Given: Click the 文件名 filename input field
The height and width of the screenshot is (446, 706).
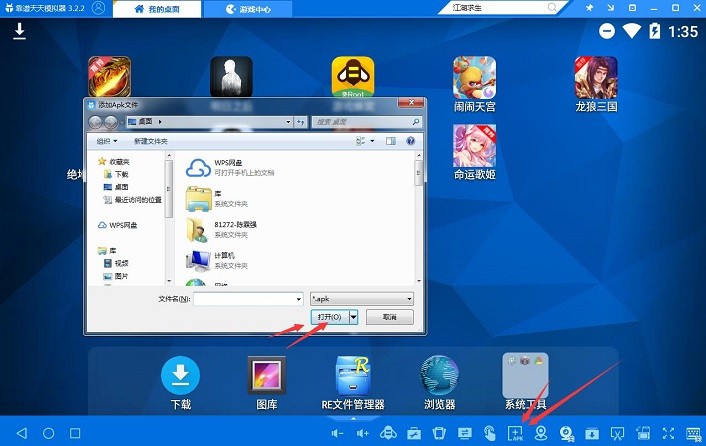Looking at the screenshot, I should pyautogui.click(x=248, y=299).
